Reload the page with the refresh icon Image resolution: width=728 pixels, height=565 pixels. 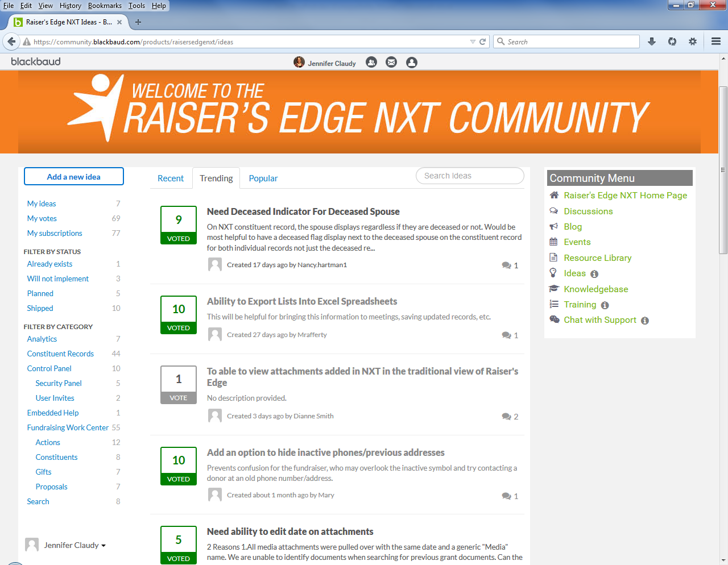coord(483,41)
